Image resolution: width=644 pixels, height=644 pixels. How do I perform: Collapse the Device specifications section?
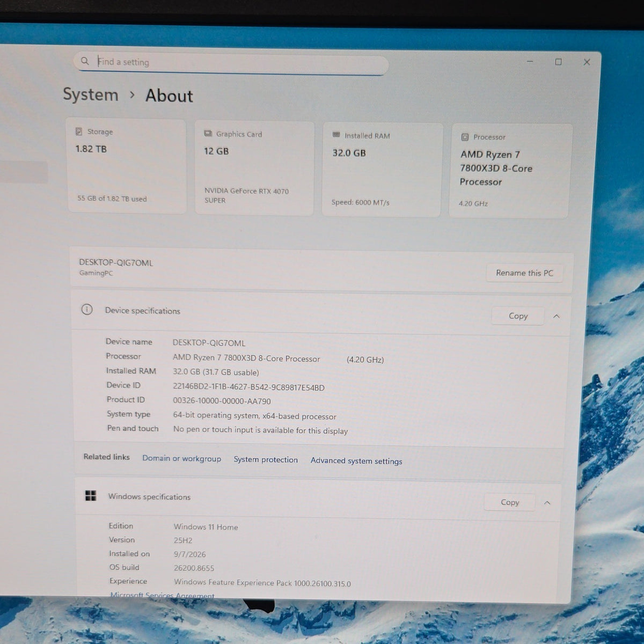click(557, 316)
